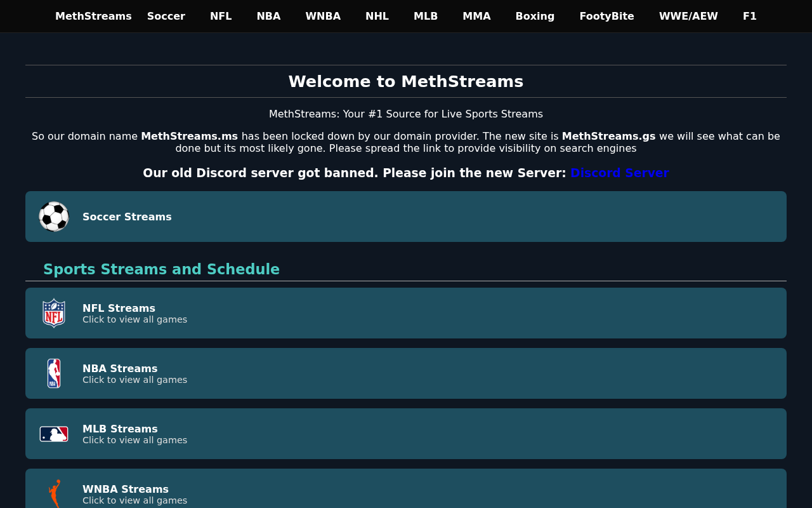This screenshot has width=812, height=508.
Task: Follow the Discord Server link
Action: point(619,173)
